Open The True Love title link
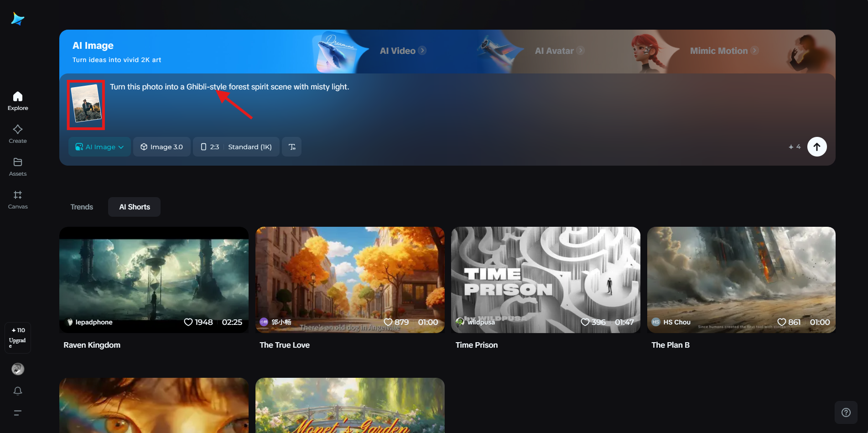This screenshot has width=868, height=433. tap(285, 345)
